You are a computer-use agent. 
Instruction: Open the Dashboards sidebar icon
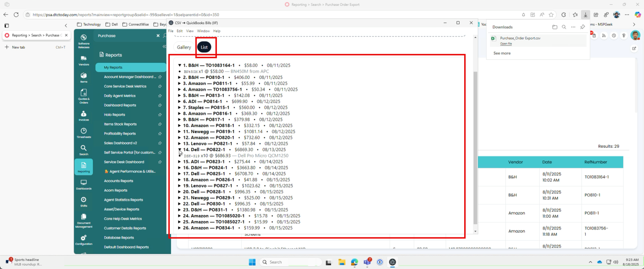[84, 185]
